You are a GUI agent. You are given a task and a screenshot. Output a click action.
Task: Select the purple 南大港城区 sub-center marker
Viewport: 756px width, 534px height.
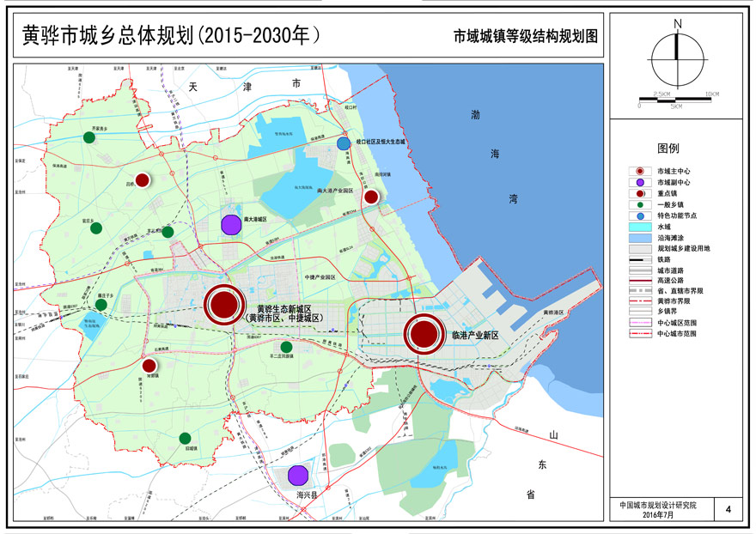pyautogui.click(x=231, y=225)
